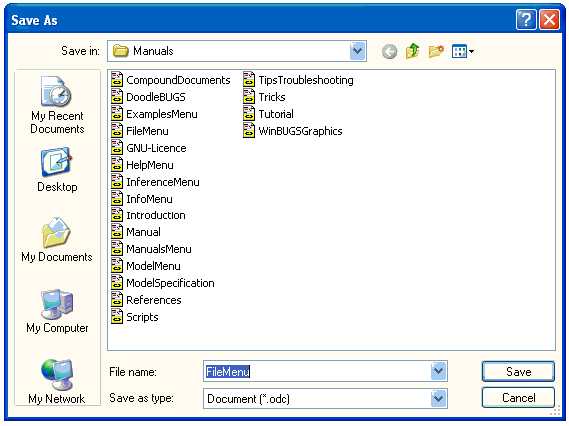Image resolution: width=569 pixels, height=426 pixels.
Task: Select the DoodleBUGS file icon
Action: click(x=117, y=97)
